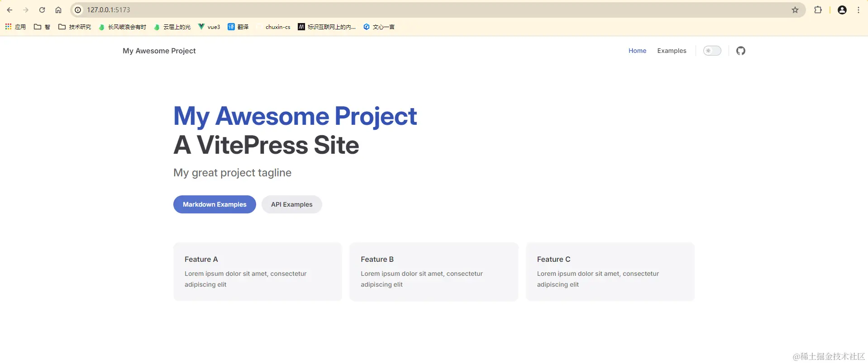This screenshot has width=868, height=364.
Task: Open the vue3 bookmark
Action: 209,27
